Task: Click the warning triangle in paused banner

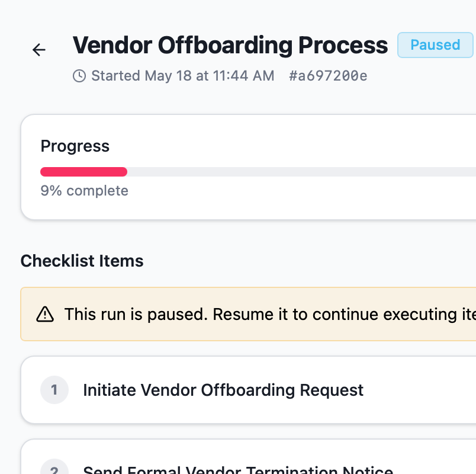Action: [45, 314]
